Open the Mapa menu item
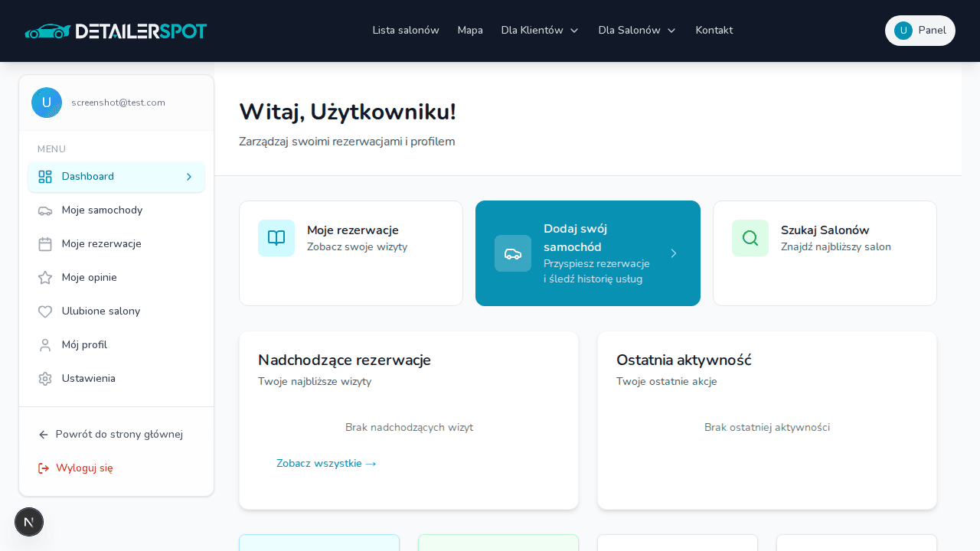The width and height of the screenshot is (980, 551). pos(470,31)
